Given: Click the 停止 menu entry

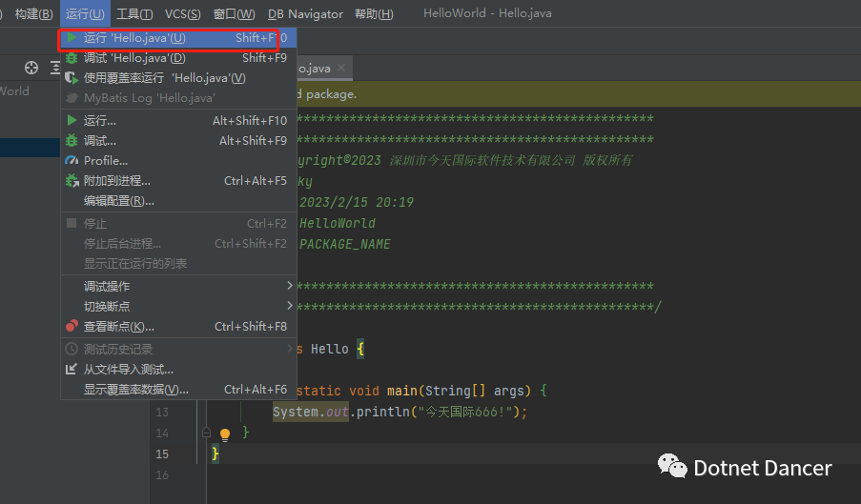Looking at the screenshot, I should point(178,223).
